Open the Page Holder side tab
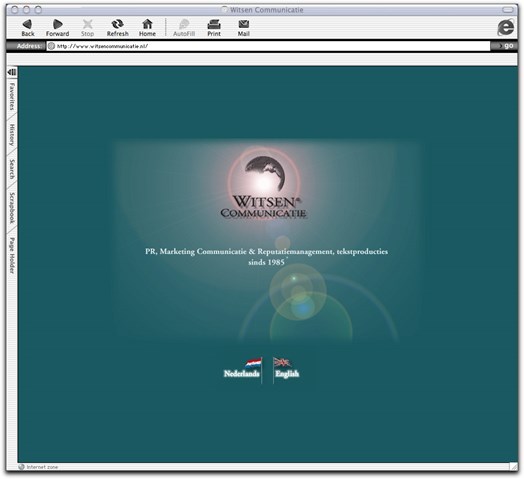The height and width of the screenshot is (479, 524). 12,256
